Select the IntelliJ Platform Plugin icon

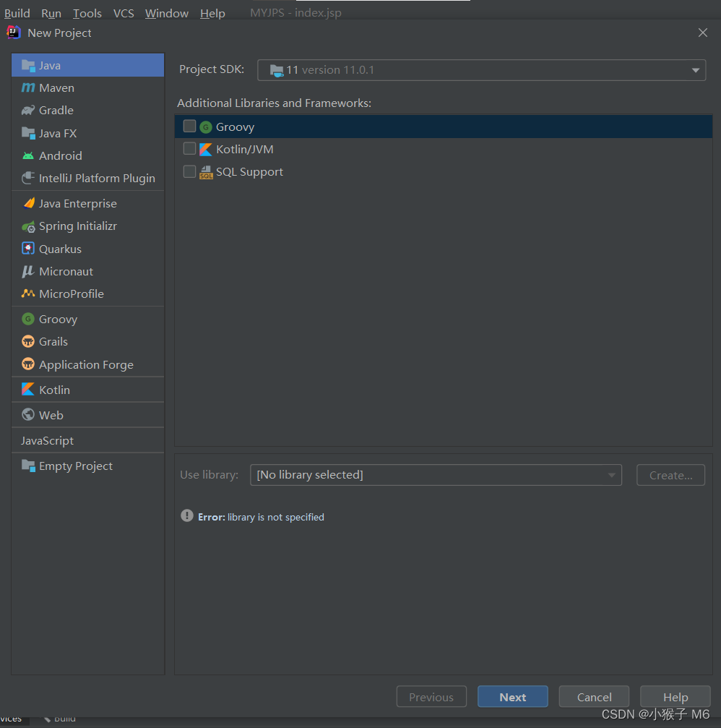pos(28,179)
